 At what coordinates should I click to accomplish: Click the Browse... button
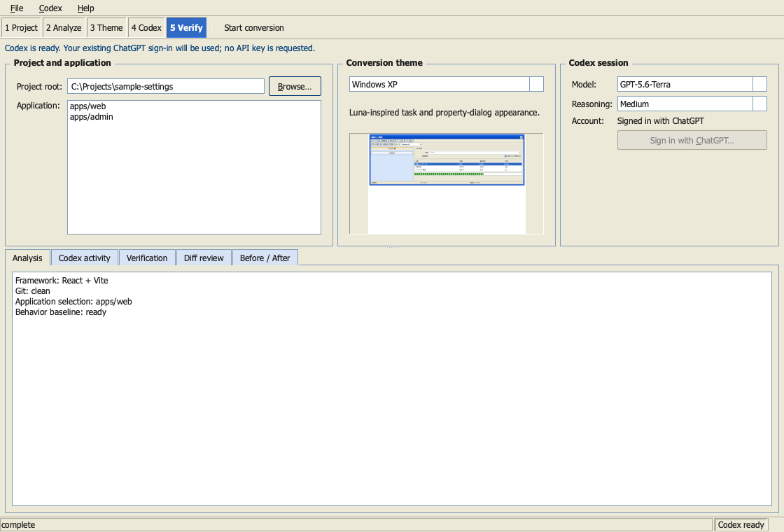click(x=295, y=86)
